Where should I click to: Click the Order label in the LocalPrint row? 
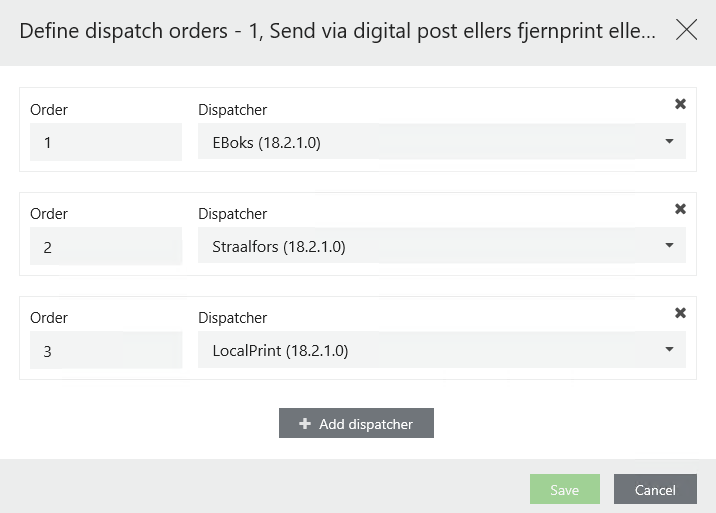click(x=49, y=318)
